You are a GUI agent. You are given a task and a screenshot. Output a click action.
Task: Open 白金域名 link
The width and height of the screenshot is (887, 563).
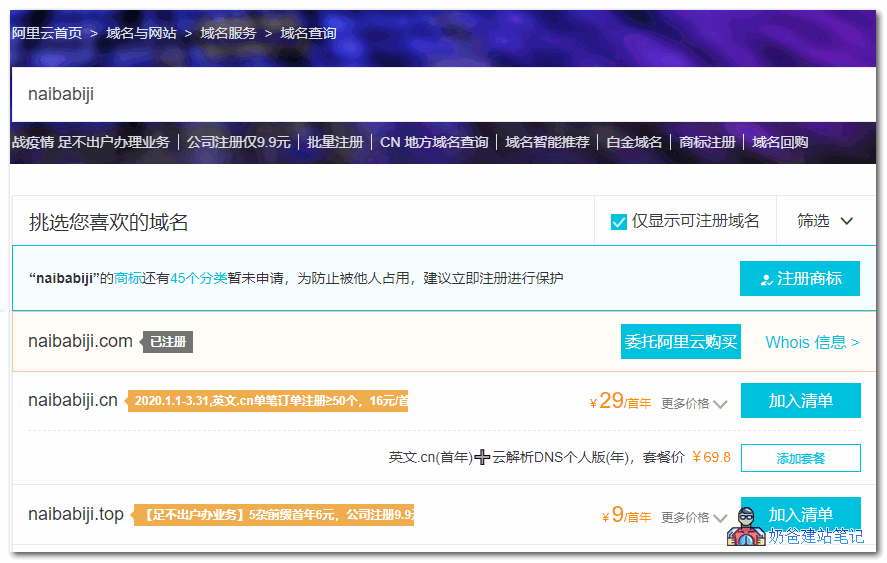point(634,142)
